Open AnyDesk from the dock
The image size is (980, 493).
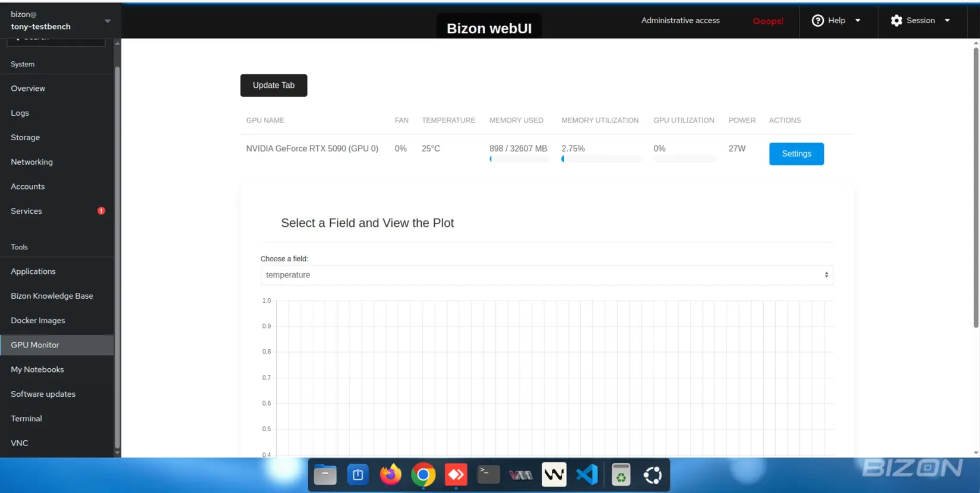tap(456, 475)
